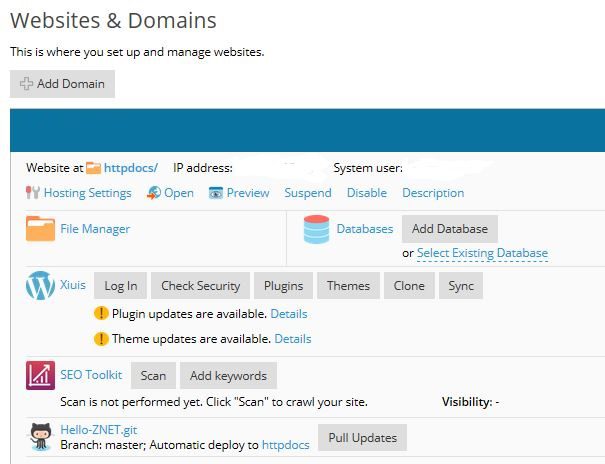Add a new domain
605x464 pixels.
pos(62,84)
